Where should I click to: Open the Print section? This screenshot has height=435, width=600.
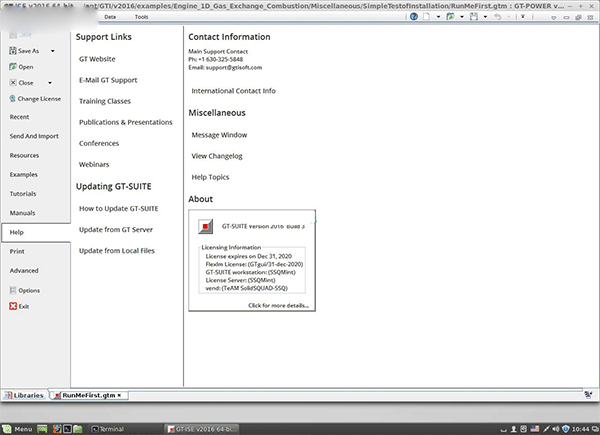17,251
